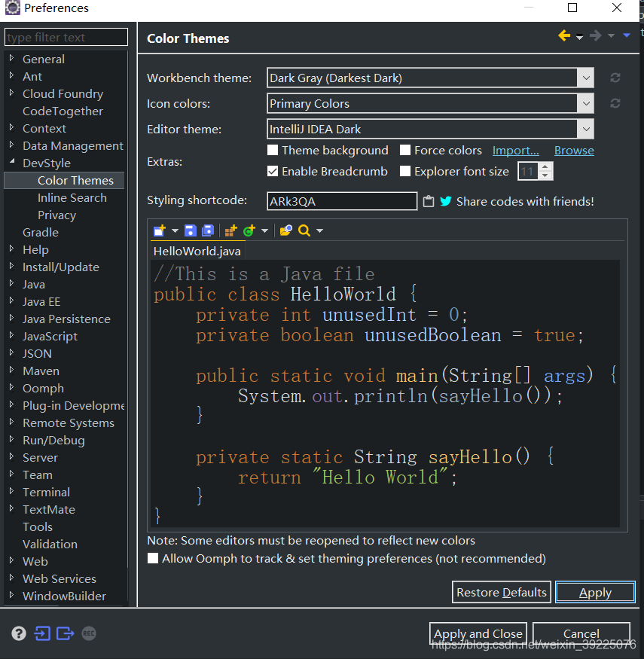Go forward with the gray arrow
644x659 pixels.
pos(595,35)
